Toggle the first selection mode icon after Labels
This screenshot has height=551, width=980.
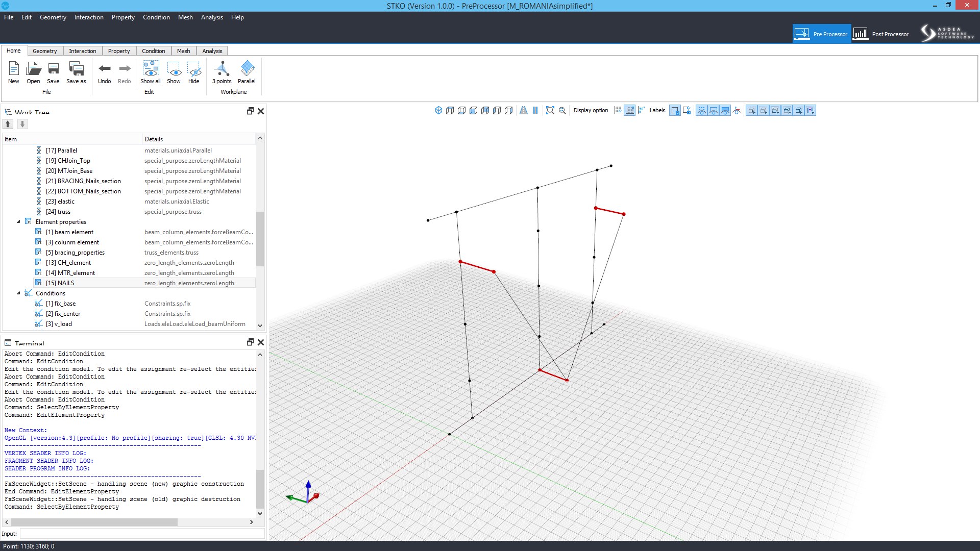pyautogui.click(x=675, y=110)
